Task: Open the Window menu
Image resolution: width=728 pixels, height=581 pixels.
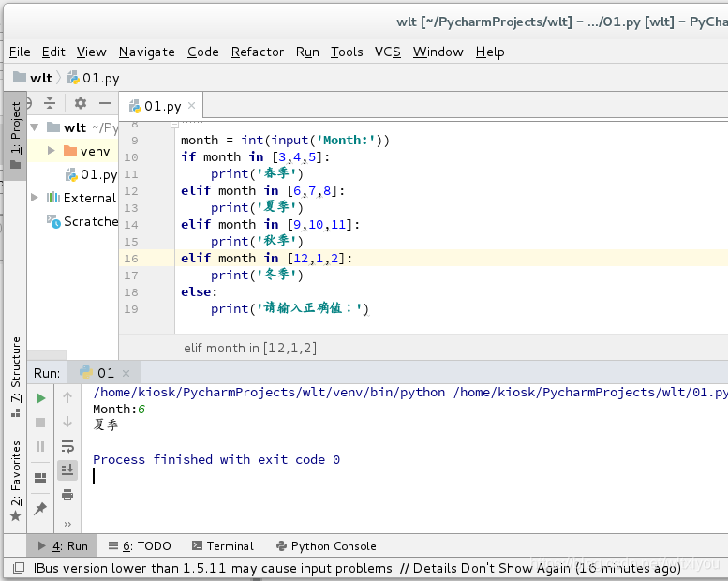Action: (438, 52)
